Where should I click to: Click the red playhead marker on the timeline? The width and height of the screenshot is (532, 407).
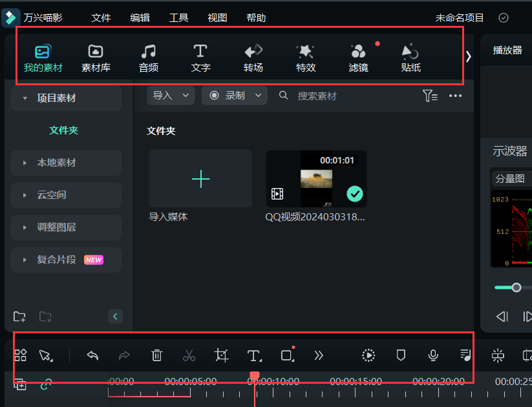point(254,376)
